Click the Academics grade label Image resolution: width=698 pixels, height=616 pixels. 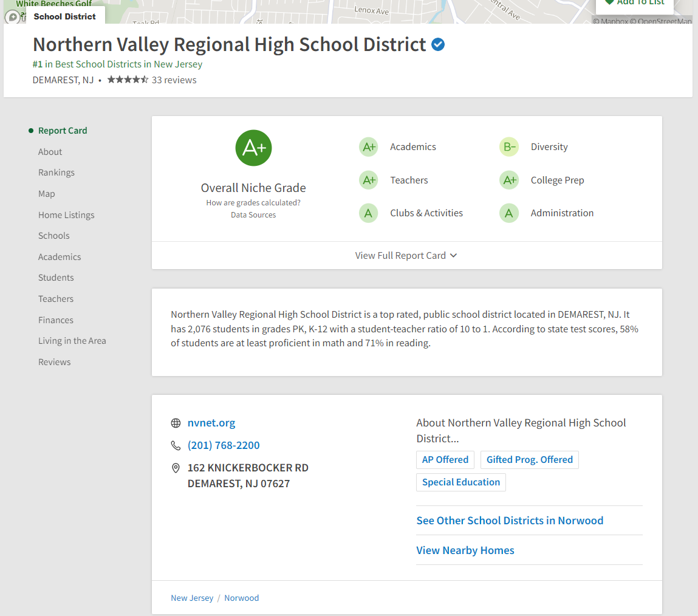point(413,147)
